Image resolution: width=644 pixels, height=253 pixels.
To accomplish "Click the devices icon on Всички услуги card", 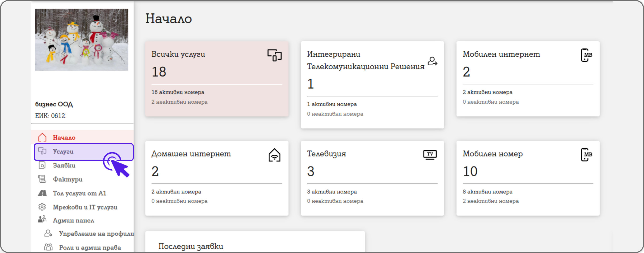I will point(274,55).
